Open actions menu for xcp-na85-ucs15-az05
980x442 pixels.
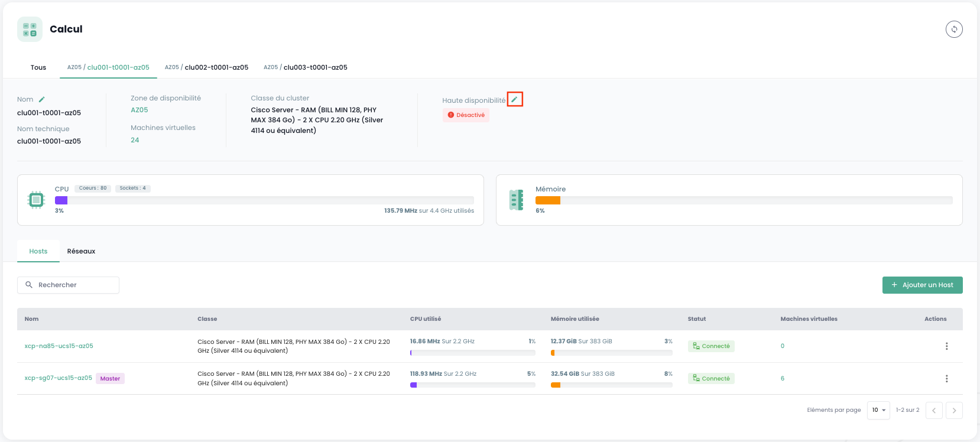[x=946, y=346]
